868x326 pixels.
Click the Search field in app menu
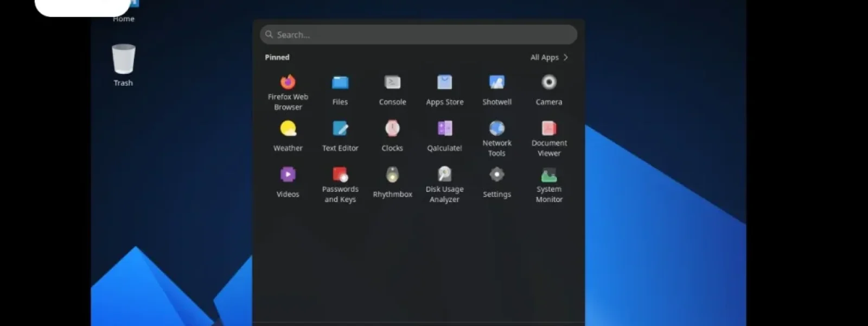pyautogui.click(x=418, y=35)
